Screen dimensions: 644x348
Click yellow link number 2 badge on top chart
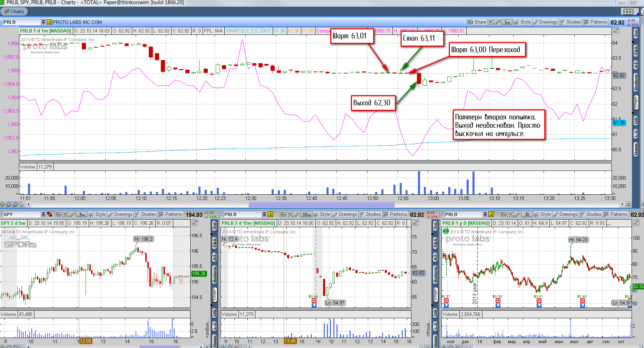click(49, 22)
